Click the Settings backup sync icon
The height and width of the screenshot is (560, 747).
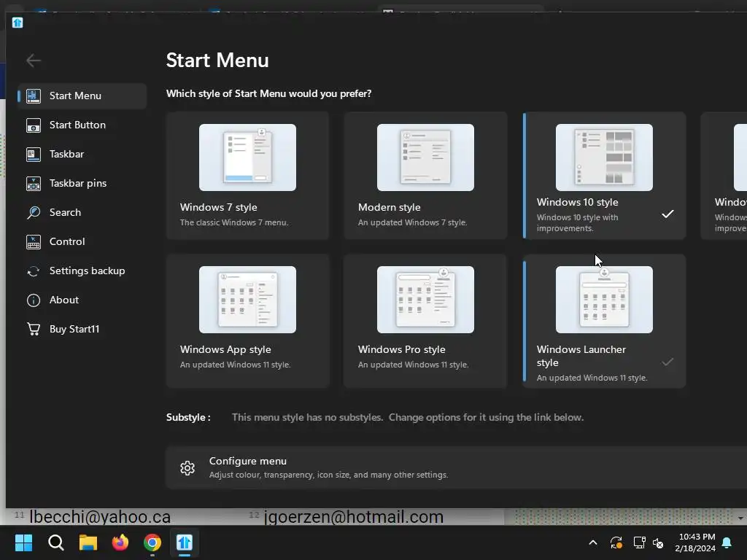click(34, 271)
